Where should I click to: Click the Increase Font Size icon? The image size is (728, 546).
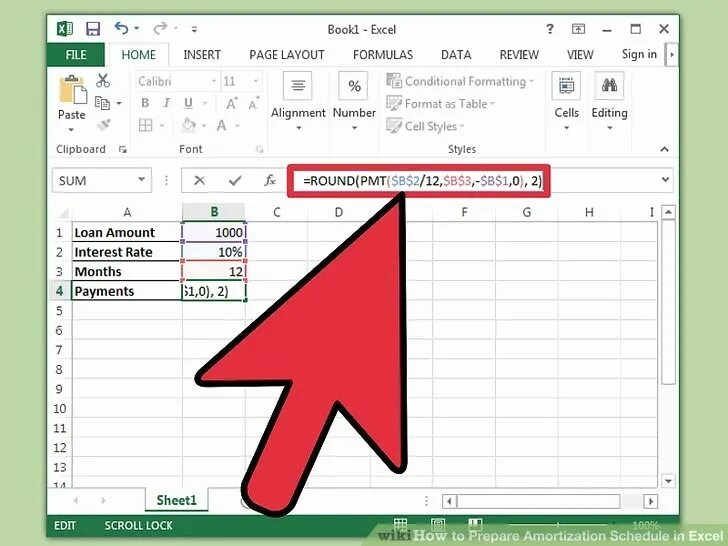coord(232,103)
